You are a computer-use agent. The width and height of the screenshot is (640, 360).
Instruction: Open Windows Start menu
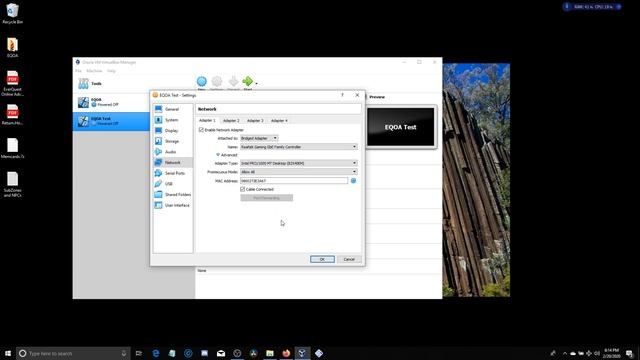[8, 353]
